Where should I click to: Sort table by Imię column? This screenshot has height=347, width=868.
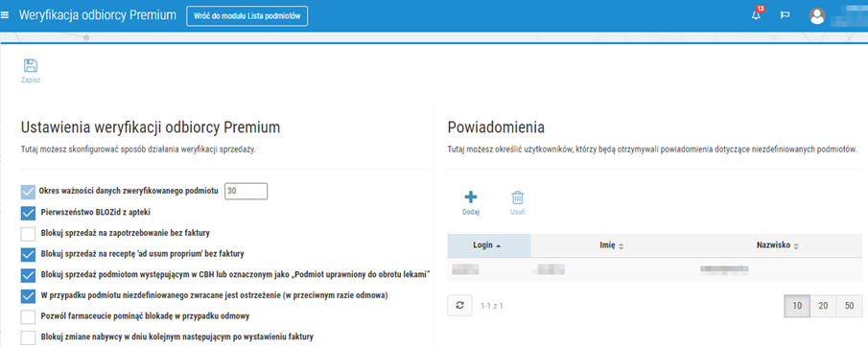point(612,245)
